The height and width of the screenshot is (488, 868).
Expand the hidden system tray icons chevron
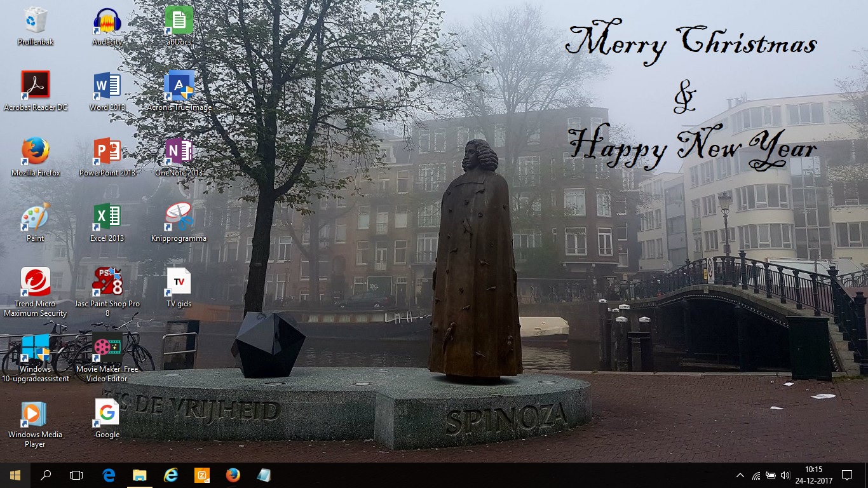pos(740,475)
